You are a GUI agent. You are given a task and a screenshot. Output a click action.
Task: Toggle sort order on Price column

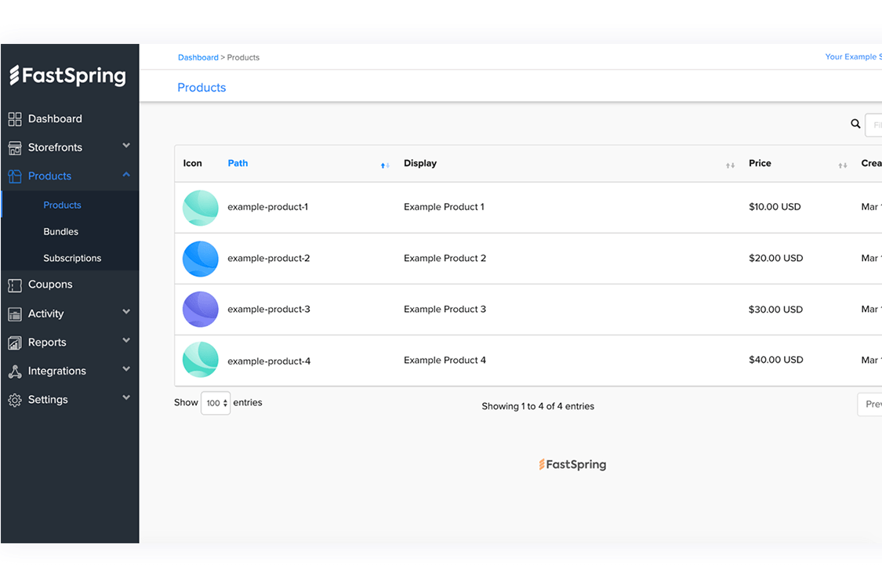(843, 165)
